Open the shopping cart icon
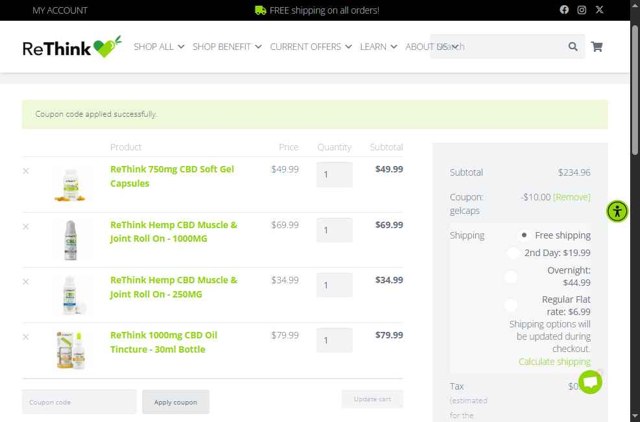 (597, 47)
